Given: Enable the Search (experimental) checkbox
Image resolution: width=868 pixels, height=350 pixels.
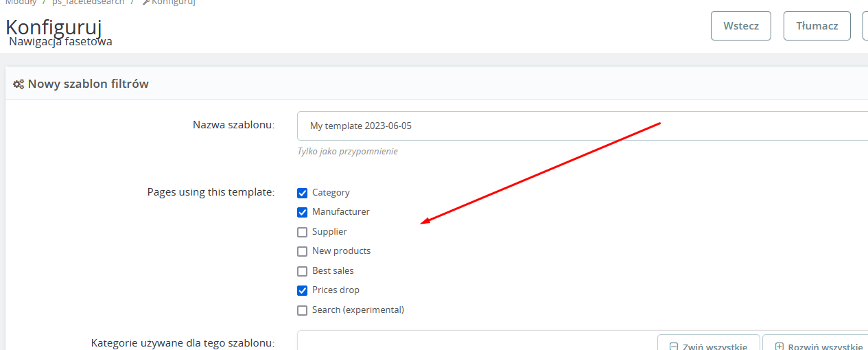Looking at the screenshot, I should click(x=302, y=310).
